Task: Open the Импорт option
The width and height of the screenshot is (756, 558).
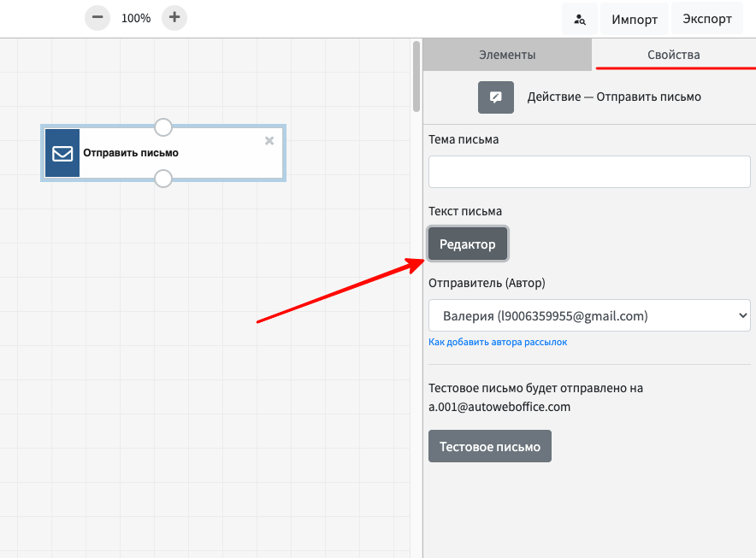Action: (635, 20)
